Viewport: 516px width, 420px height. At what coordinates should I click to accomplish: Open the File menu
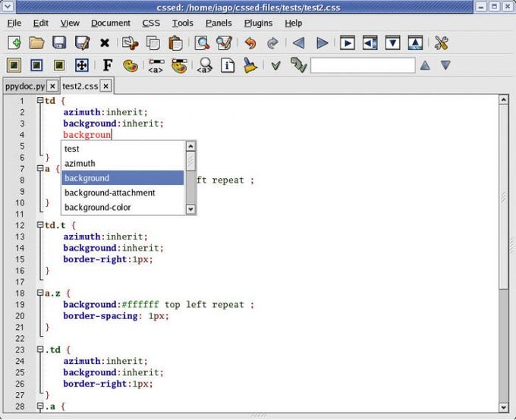(14, 23)
